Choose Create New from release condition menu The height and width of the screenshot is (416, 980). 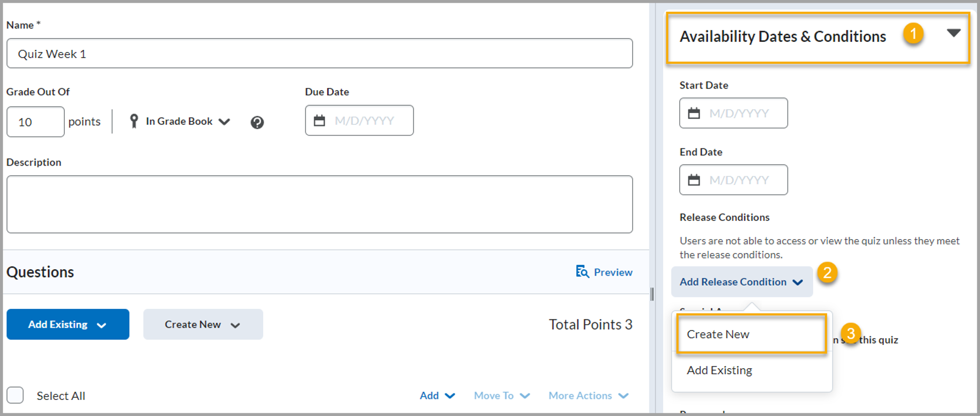coord(718,334)
